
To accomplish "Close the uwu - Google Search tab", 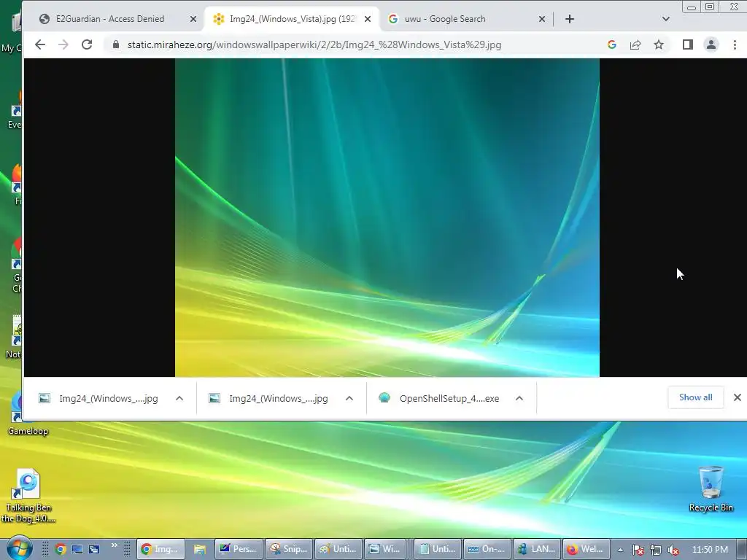I will pos(542,19).
